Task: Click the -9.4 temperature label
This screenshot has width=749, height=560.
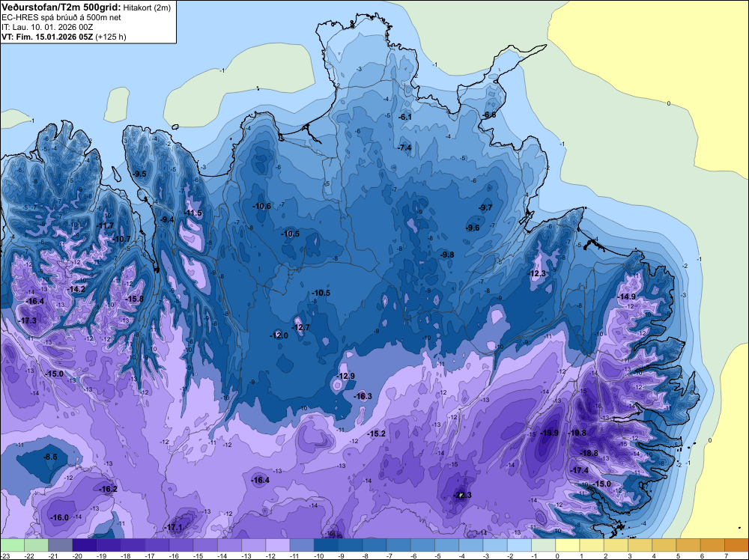Action: tap(167, 219)
